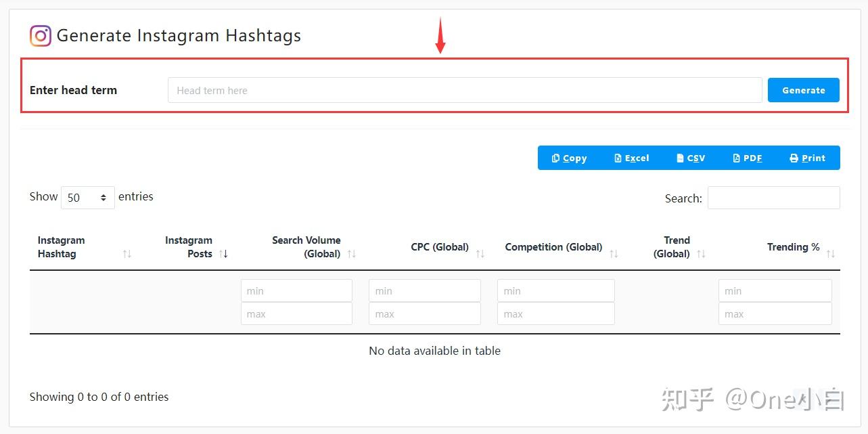Click the entries count stepper control
This screenshot has height=434, width=868.
click(x=104, y=197)
